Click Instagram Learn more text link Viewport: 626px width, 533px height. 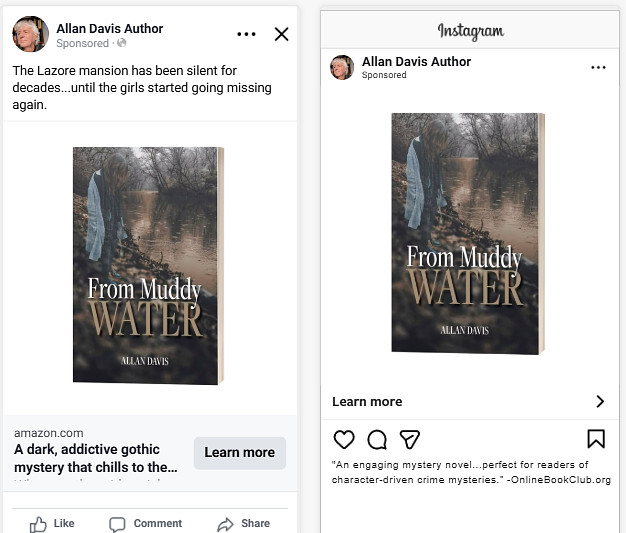[367, 401]
